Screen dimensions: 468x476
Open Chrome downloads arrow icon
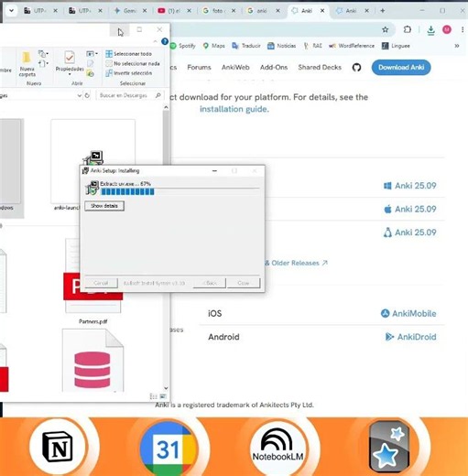pos(430,30)
